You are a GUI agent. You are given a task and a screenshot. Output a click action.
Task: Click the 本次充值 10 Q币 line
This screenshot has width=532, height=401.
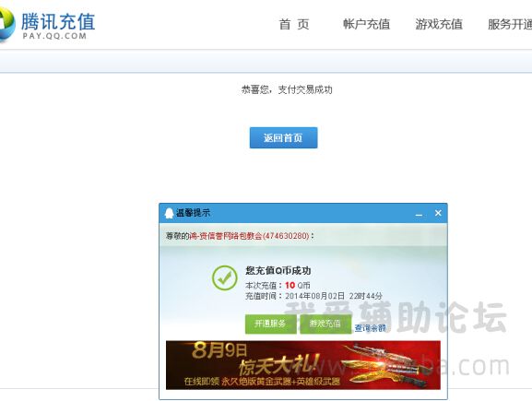[x=278, y=286]
